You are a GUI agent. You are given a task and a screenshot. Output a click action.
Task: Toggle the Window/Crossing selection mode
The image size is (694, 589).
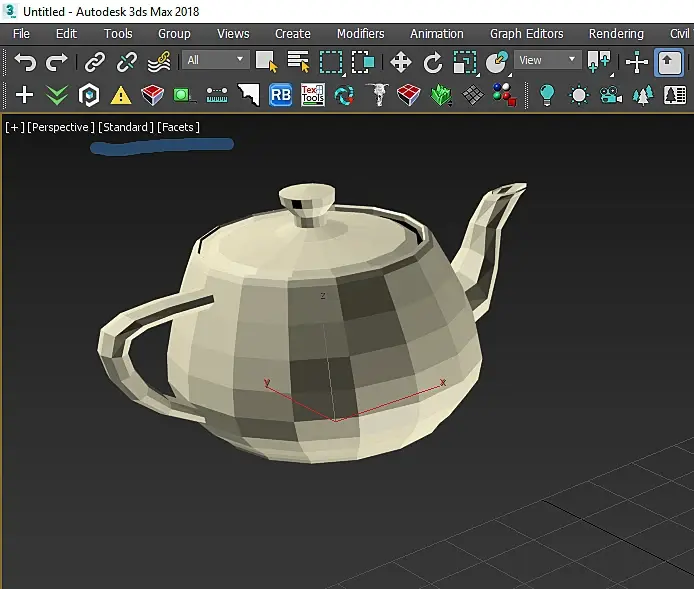[363, 62]
